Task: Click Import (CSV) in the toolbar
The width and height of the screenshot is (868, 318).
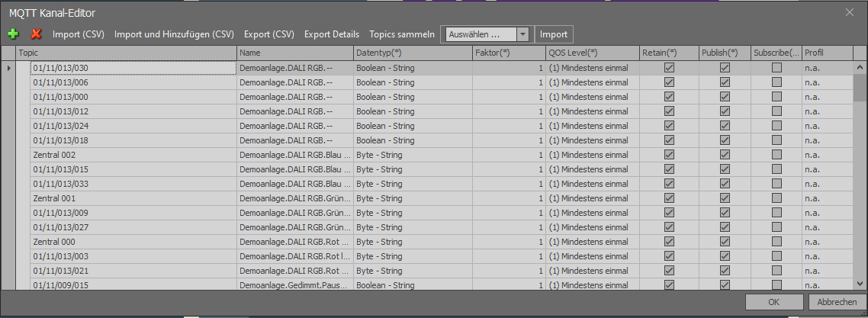Action: click(x=79, y=34)
